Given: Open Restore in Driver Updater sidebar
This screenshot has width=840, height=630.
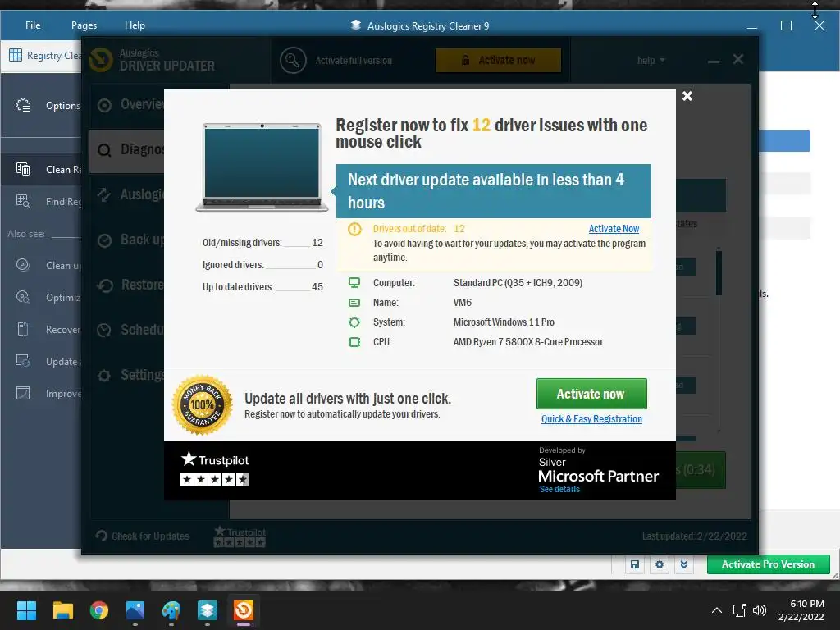Looking at the screenshot, I should coord(127,285).
